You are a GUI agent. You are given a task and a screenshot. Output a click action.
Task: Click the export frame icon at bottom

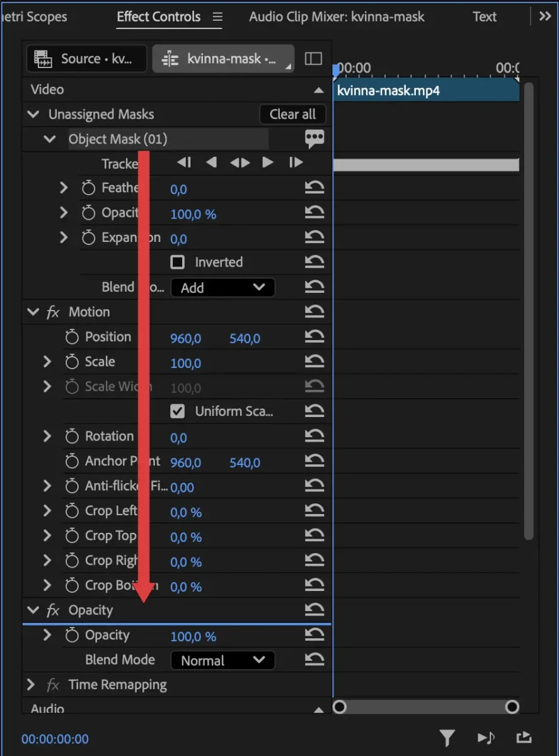[523, 738]
